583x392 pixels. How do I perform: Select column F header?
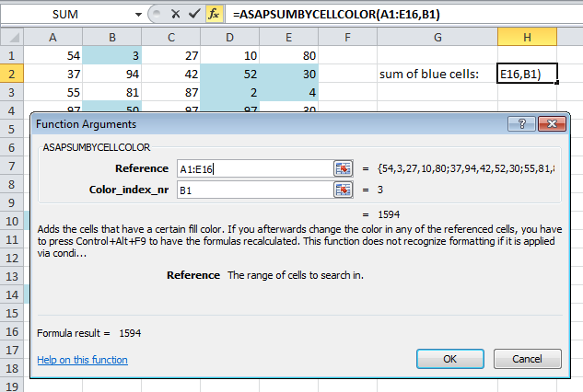coord(347,37)
